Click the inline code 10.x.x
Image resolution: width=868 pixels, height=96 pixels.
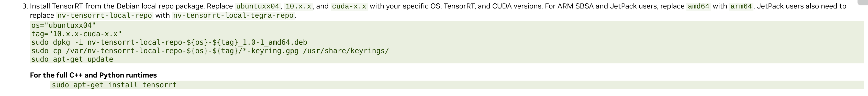[x=298, y=6]
